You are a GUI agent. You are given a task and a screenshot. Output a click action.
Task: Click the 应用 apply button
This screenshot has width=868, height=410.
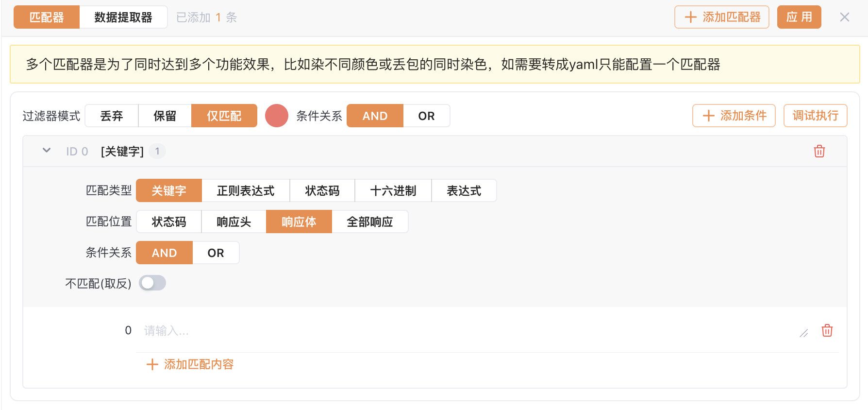coord(799,17)
